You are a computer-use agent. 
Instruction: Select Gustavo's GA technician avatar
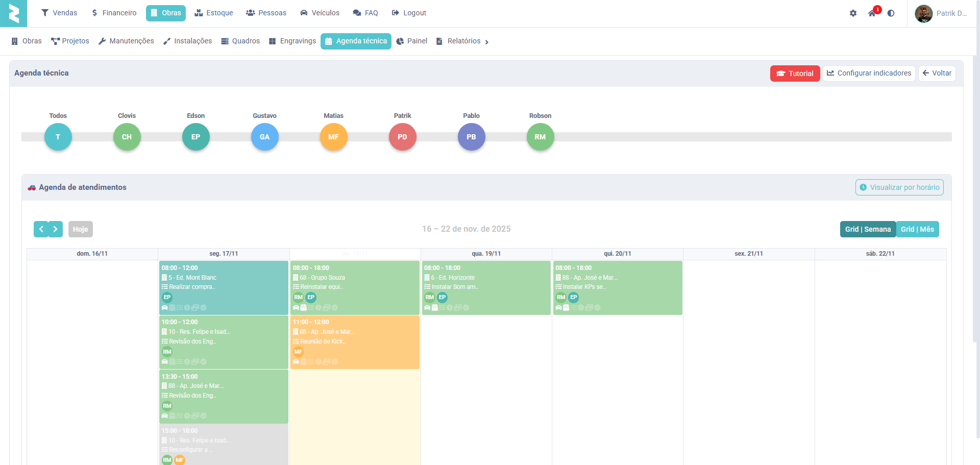point(264,137)
